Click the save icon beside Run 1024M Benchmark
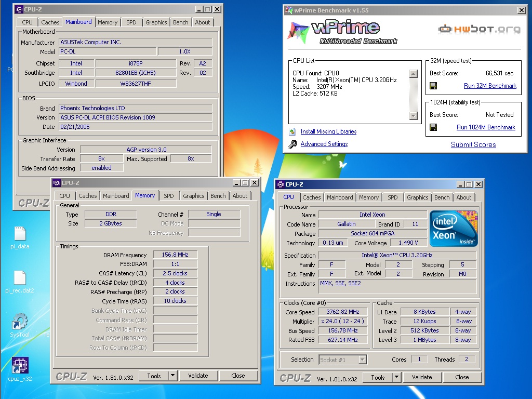The image size is (532, 399). tap(433, 127)
